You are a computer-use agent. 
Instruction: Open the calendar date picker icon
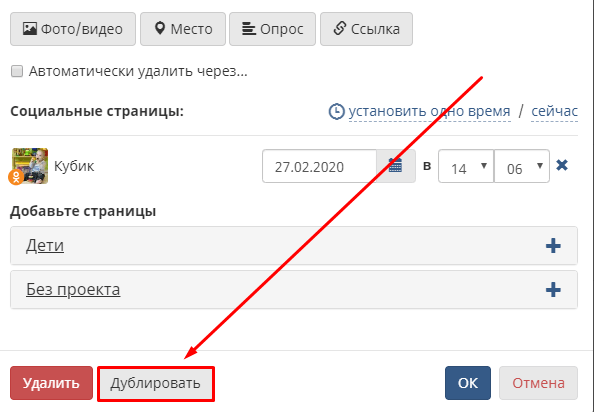click(x=395, y=166)
